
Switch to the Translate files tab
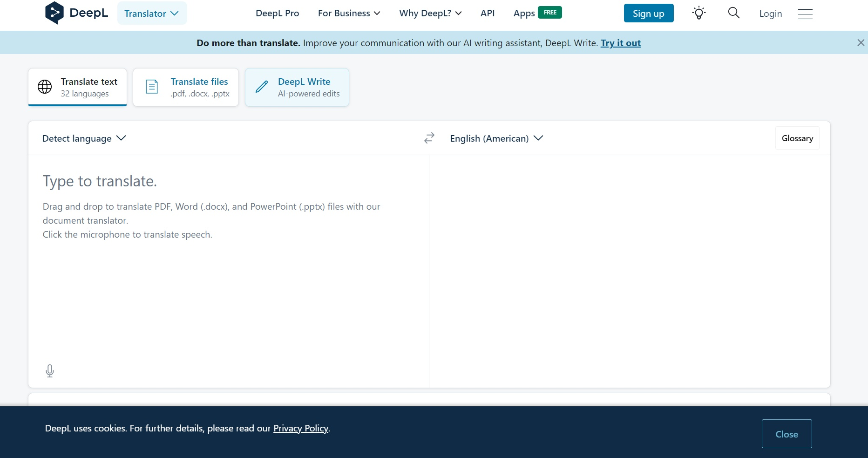186,87
